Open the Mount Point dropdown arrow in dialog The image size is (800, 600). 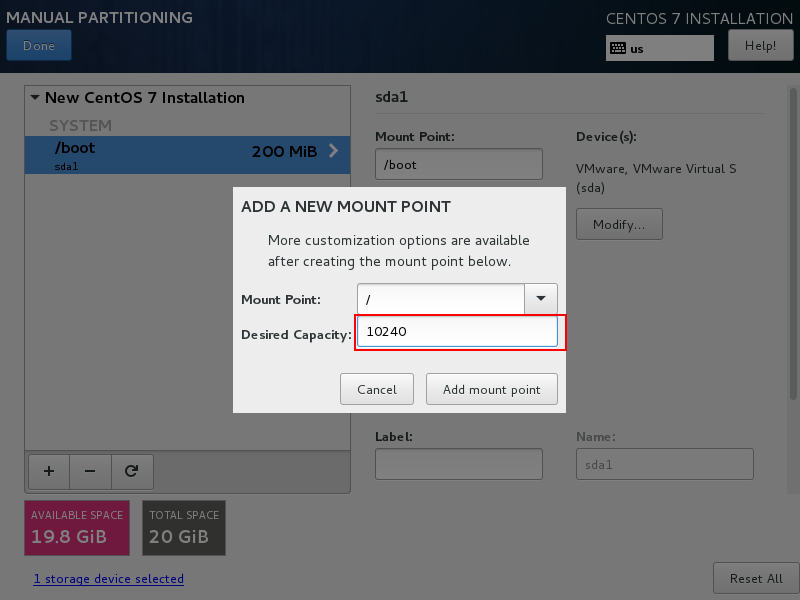541,299
